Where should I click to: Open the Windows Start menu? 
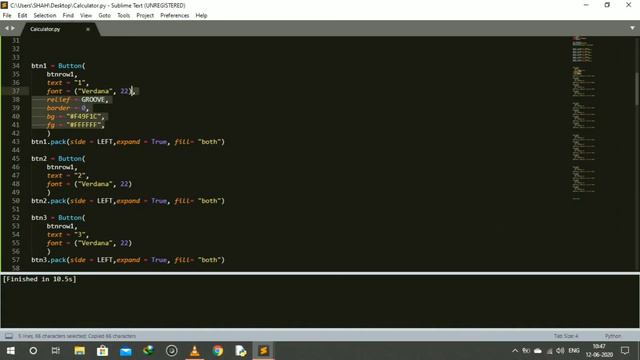(11, 351)
